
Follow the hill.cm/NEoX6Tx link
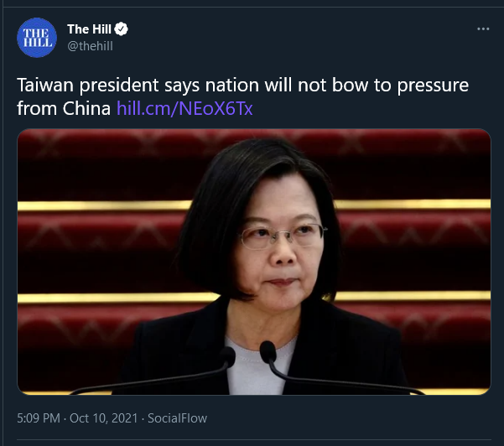[184, 108]
